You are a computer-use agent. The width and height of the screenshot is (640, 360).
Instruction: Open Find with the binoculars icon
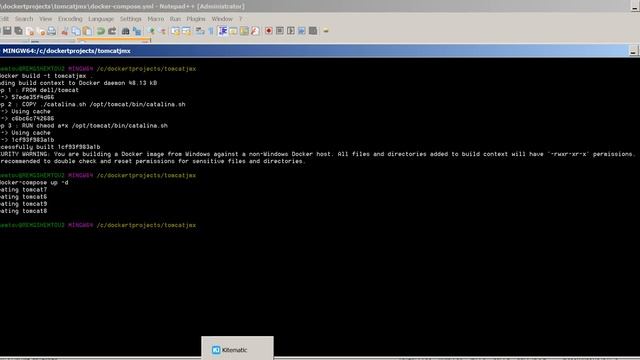pyautogui.click(x=125, y=31)
